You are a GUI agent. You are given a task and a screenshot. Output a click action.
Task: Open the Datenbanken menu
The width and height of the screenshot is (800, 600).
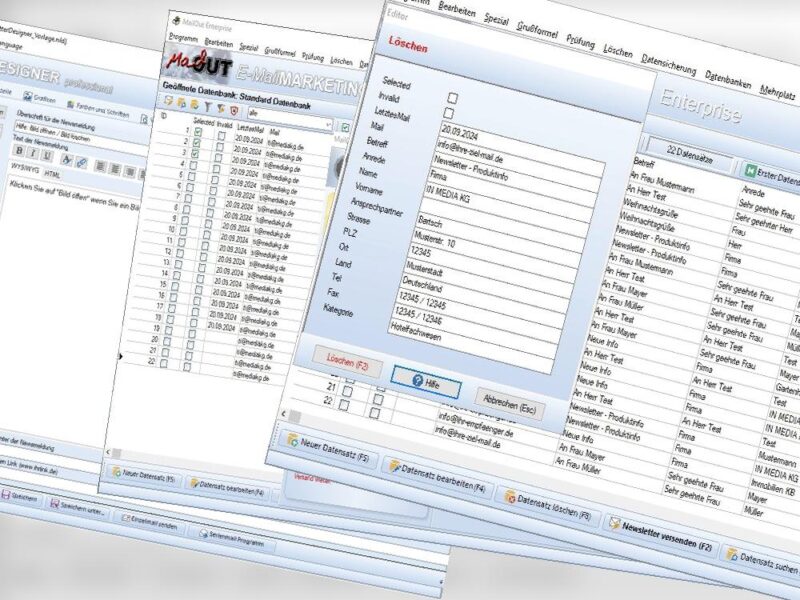728,79
